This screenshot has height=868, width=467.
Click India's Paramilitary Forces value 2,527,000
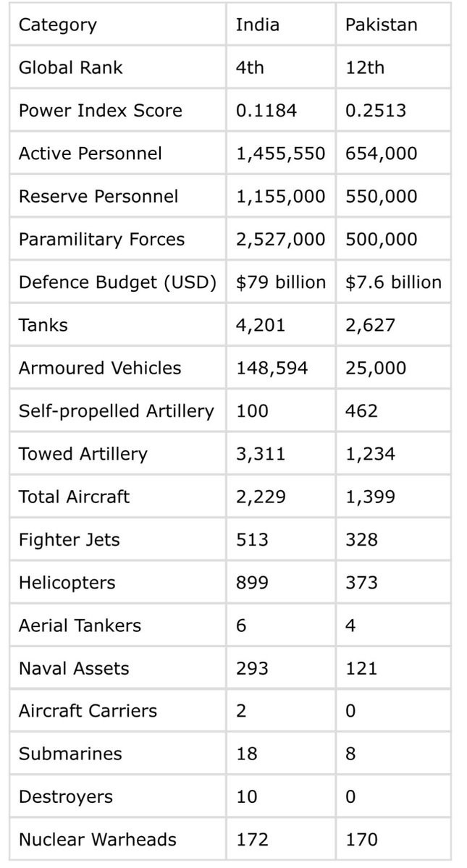pos(280,240)
